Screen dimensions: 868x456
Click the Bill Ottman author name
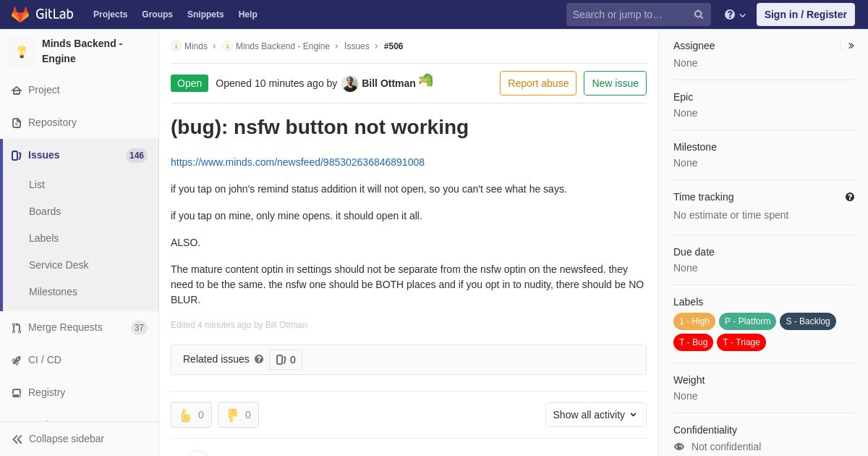point(388,83)
